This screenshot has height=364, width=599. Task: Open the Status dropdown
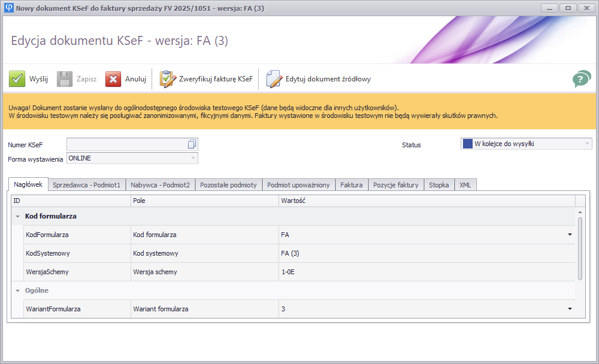[x=586, y=144]
